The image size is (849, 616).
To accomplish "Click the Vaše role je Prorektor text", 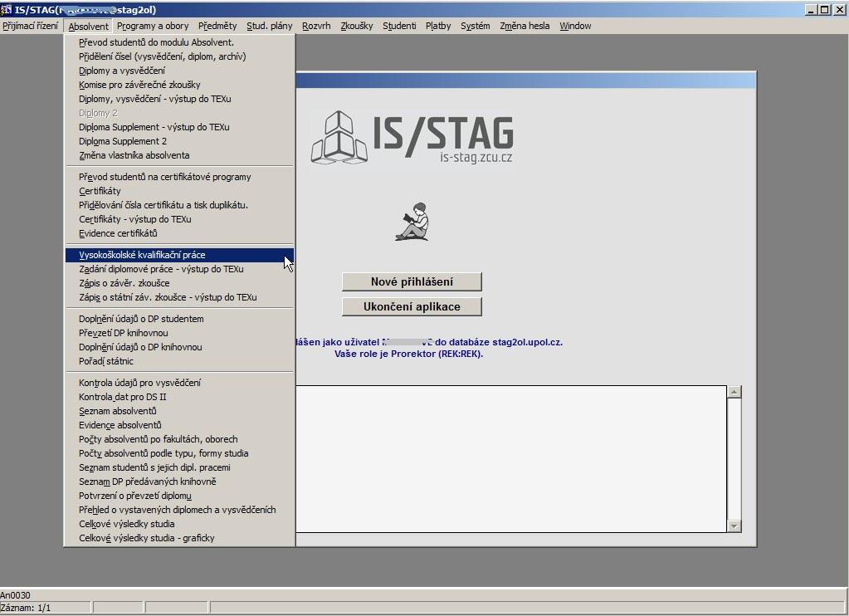I will coord(408,354).
